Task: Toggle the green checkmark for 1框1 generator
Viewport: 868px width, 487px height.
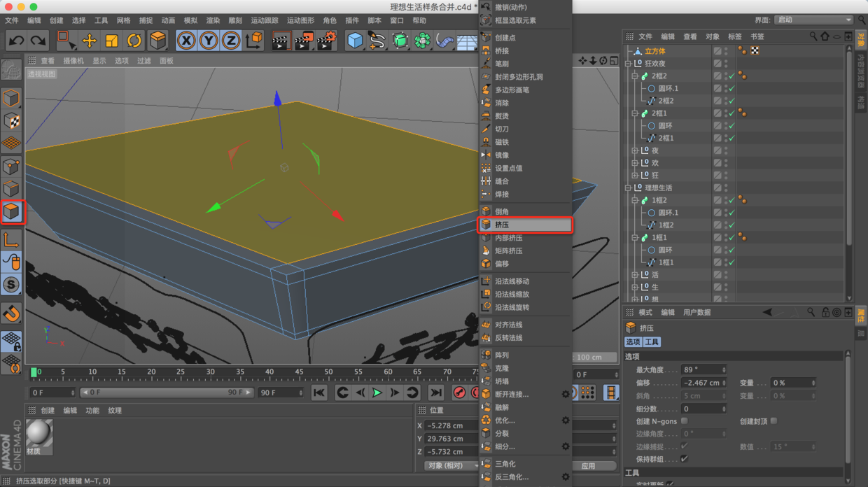Action: click(x=731, y=238)
